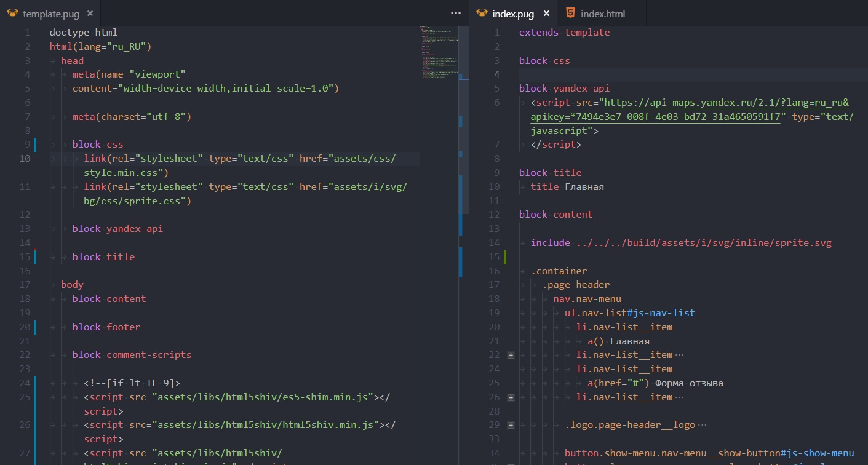The height and width of the screenshot is (465, 868).
Task: Switch to the index.html tab
Action: (603, 14)
